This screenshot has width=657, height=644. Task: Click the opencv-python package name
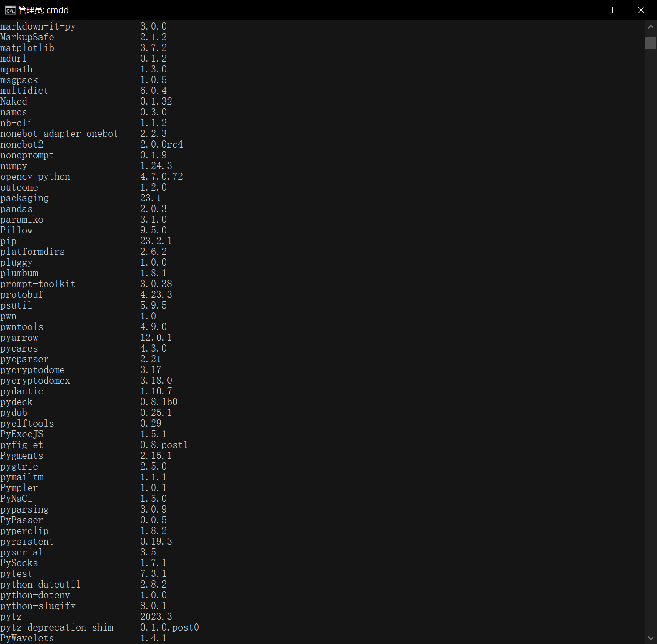click(x=35, y=177)
